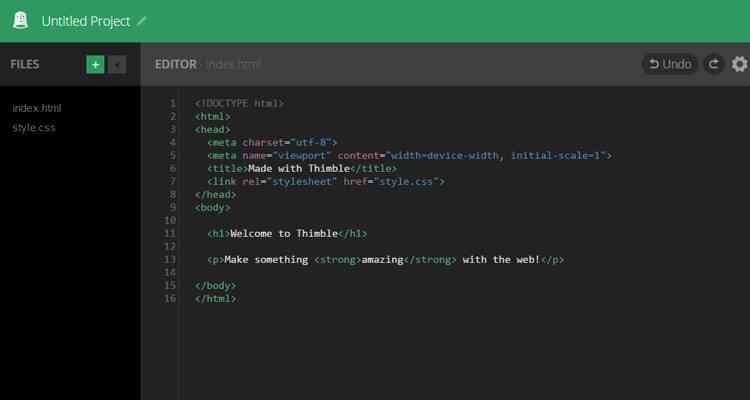Click the EDITOR heading label

point(176,65)
